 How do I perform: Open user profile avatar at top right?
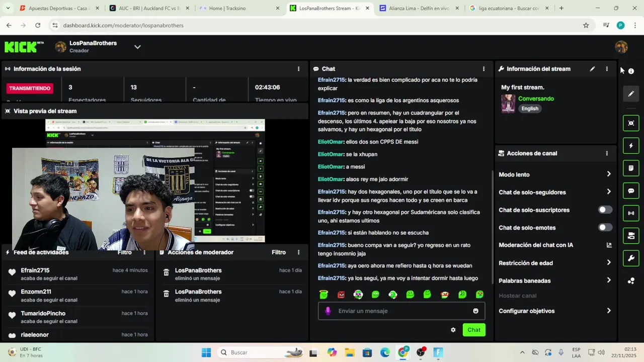[621, 47]
